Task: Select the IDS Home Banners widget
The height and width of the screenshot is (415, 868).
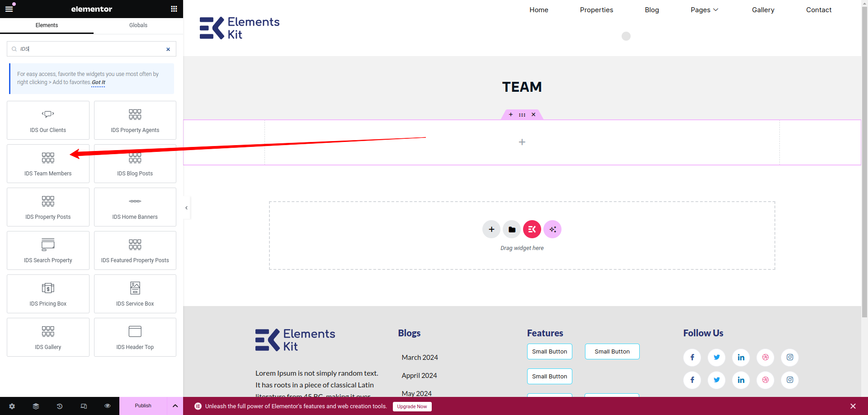Action: [x=135, y=207]
